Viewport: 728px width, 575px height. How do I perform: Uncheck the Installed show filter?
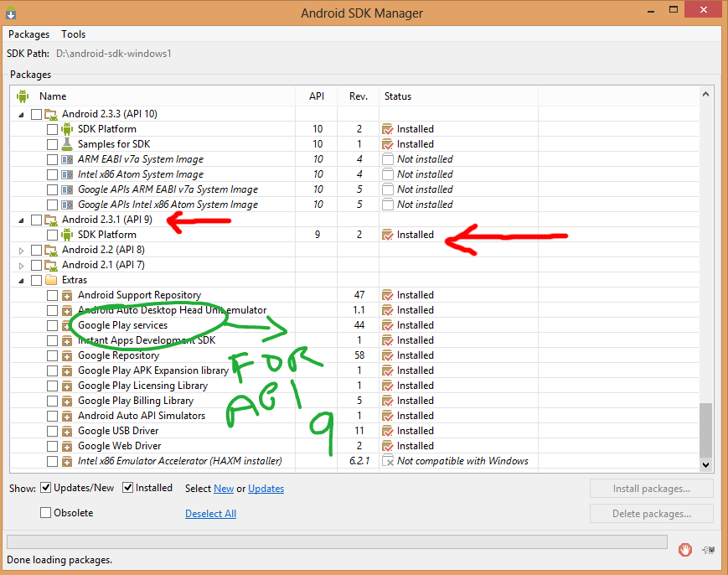point(127,488)
